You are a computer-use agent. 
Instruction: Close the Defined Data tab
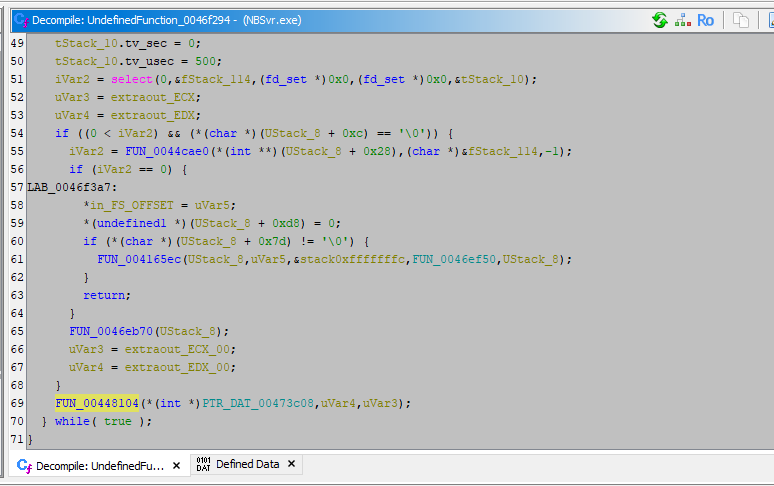click(292, 465)
